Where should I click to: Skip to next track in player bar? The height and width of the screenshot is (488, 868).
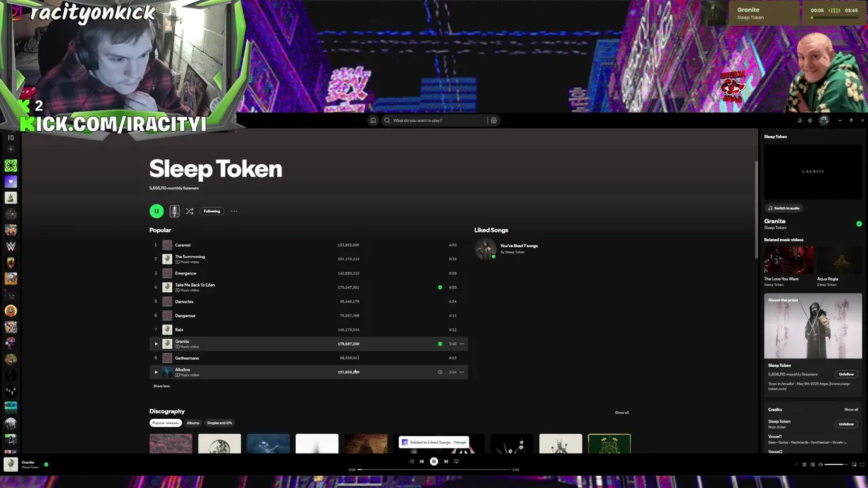coord(446,462)
